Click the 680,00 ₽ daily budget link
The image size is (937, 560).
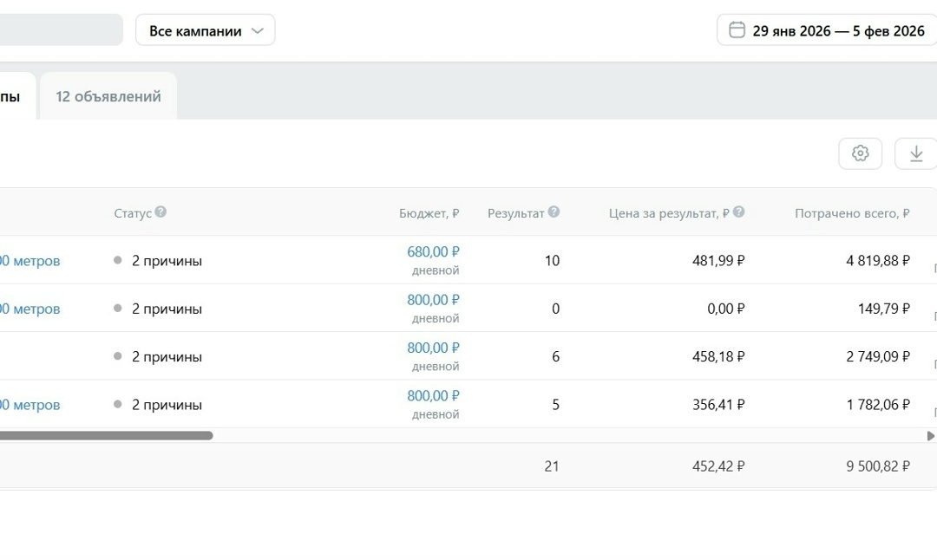tap(433, 251)
